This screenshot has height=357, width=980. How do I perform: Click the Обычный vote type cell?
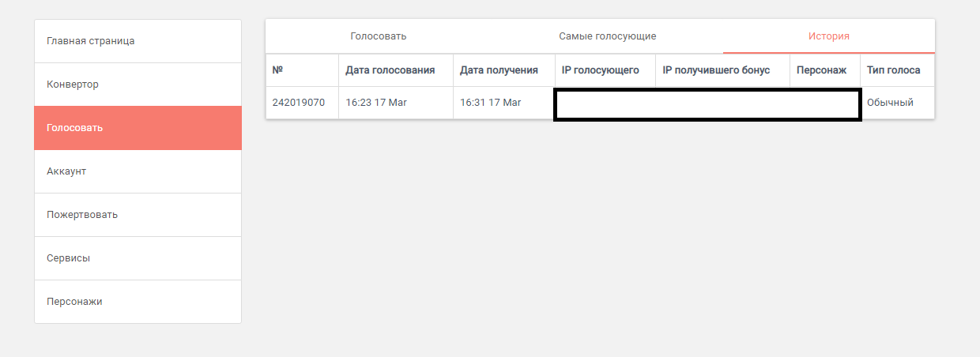tap(898, 103)
